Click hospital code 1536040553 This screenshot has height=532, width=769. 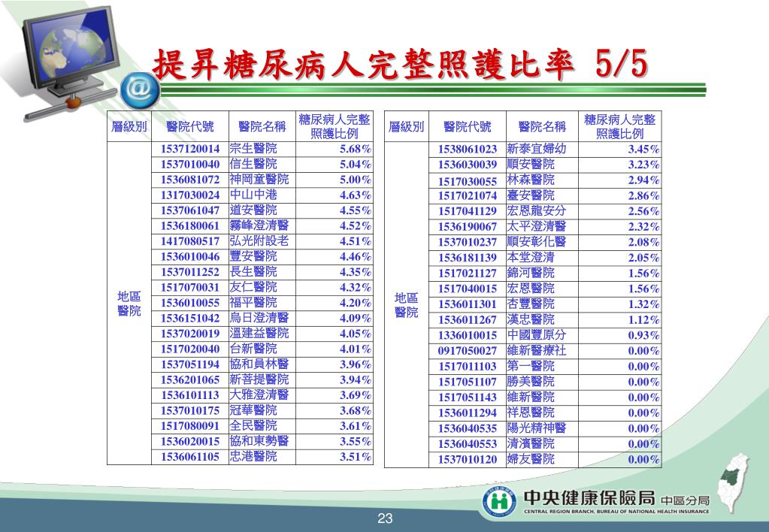pyautogui.click(x=468, y=444)
